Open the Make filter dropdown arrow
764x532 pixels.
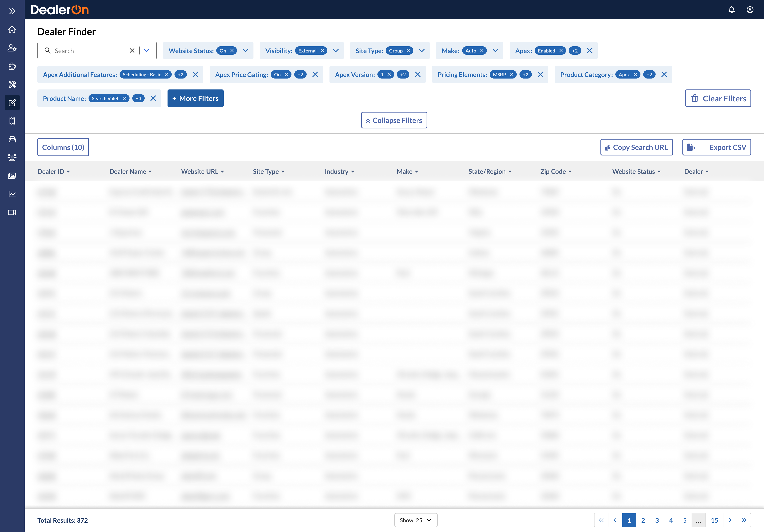click(x=495, y=50)
